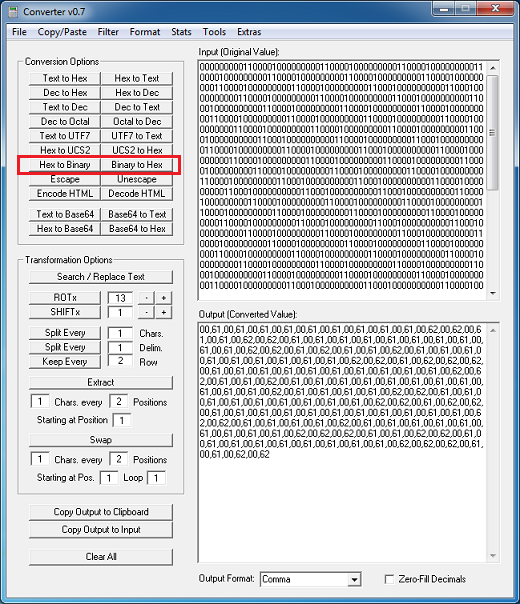
Task: Open the Format menu
Action: 144,32
